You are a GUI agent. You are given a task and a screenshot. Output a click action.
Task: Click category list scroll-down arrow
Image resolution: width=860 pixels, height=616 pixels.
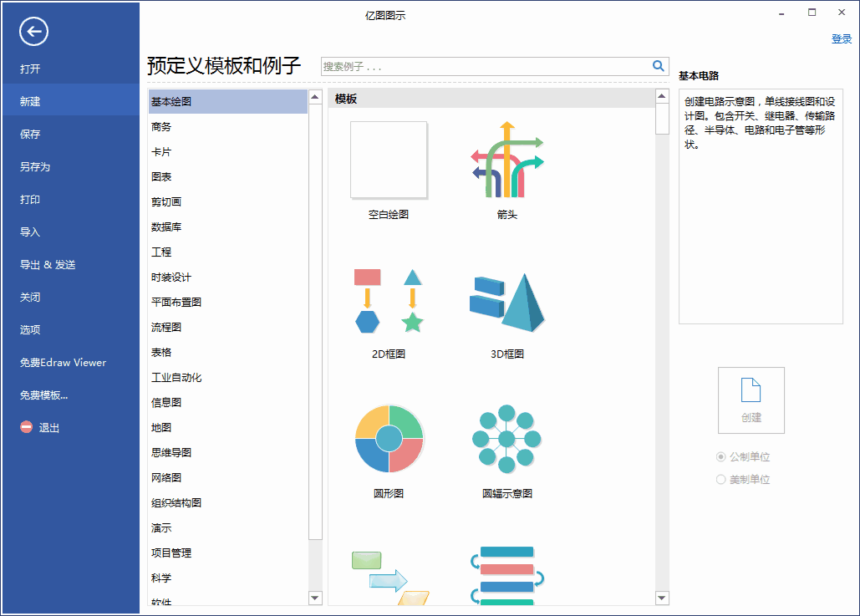(x=315, y=598)
